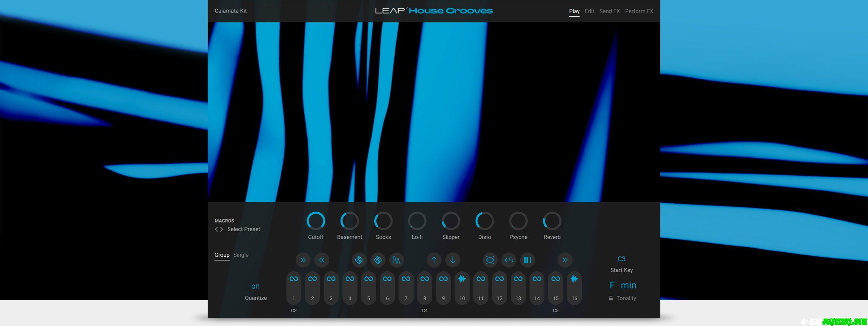The width and height of the screenshot is (868, 326).
Task: Go to the next macro preset arrow
Action: pos(222,229)
